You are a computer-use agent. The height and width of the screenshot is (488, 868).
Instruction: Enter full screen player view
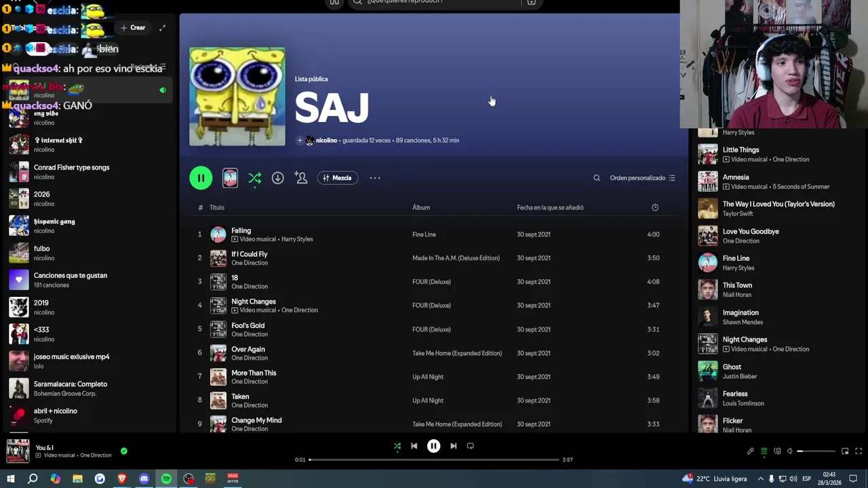point(859,451)
